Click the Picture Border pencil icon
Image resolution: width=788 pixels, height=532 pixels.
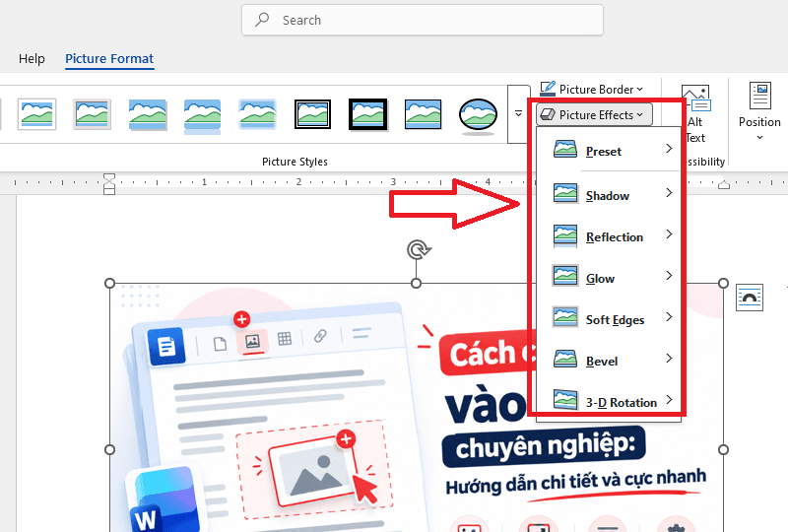(x=548, y=89)
